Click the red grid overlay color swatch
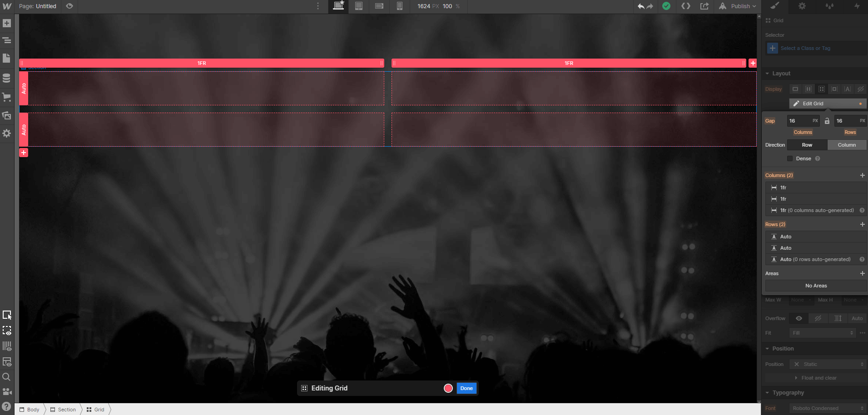The width and height of the screenshot is (868, 415). [448, 388]
